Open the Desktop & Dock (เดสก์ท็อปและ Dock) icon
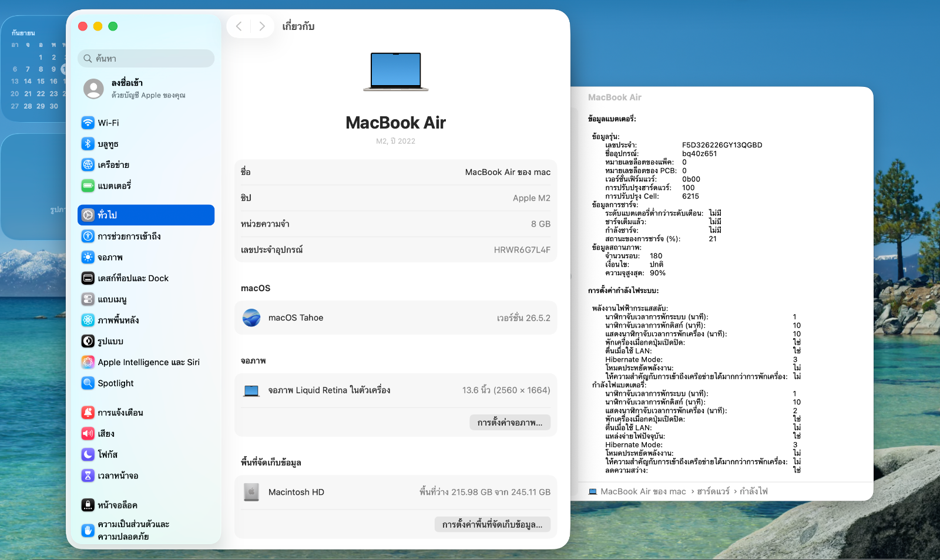This screenshot has height=560, width=940. [x=88, y=278]
